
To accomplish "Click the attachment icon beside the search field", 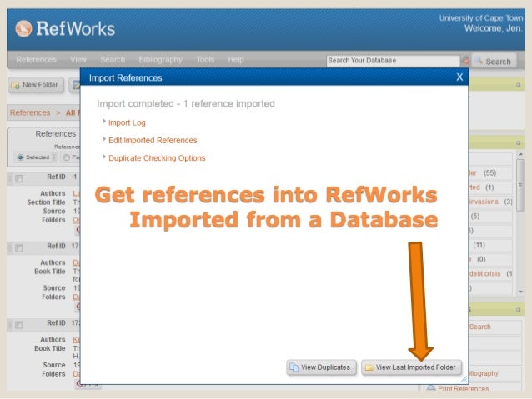I will coord(466,61).
